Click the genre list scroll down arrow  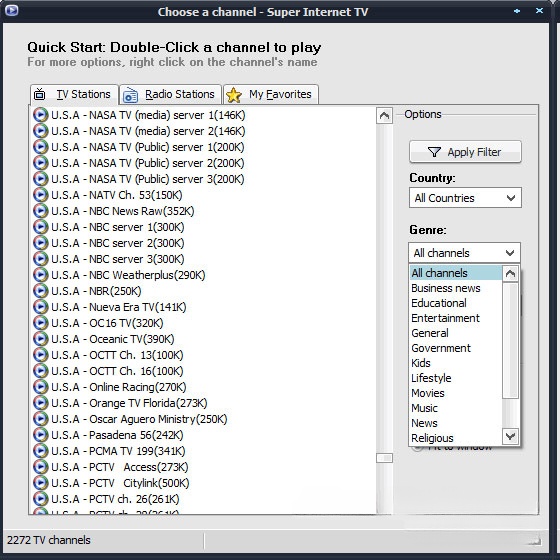coord(510,436)
